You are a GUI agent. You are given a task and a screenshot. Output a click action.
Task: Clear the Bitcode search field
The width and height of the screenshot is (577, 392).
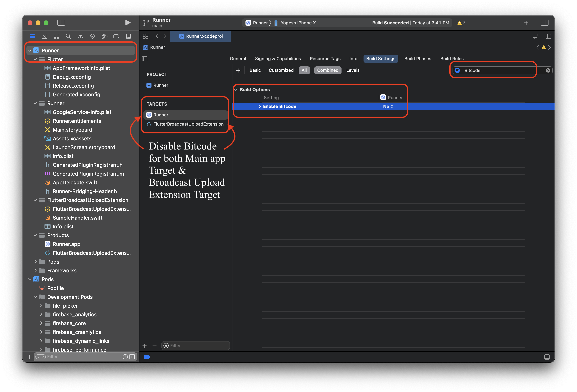(x=548, y=70)
